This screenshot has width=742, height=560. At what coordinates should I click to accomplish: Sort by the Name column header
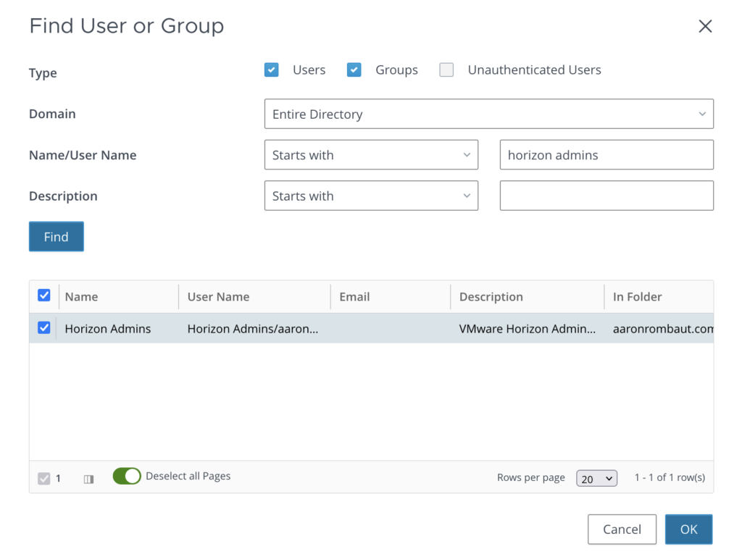[81, 297]
